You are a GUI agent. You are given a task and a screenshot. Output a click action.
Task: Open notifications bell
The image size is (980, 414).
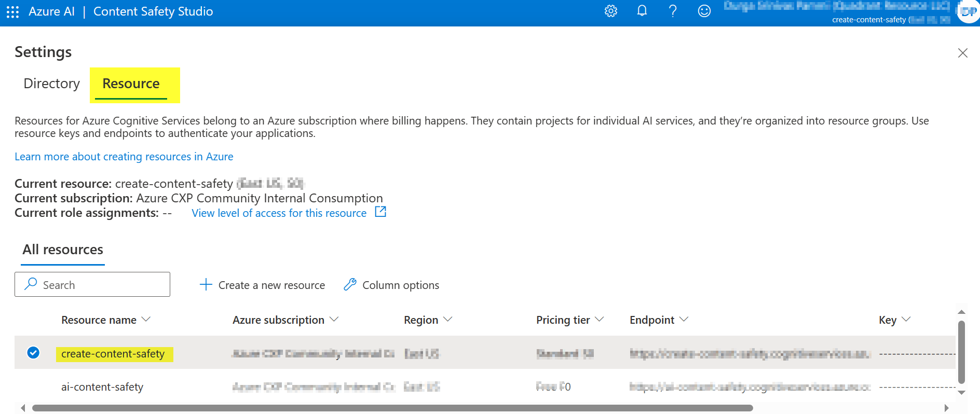tap(642, 11)
